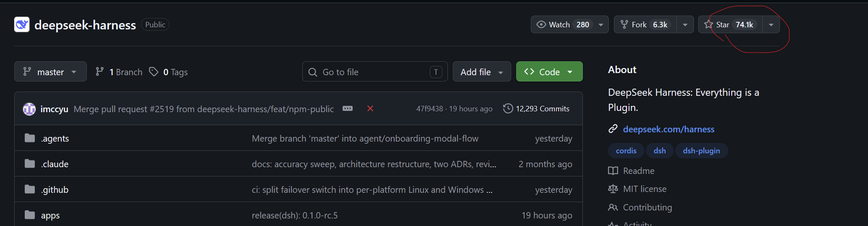This screenshot has height=226, width=868.
Task: Click the '19 hours ago' timestamp in apps row
Action: [x=547, y=215]
